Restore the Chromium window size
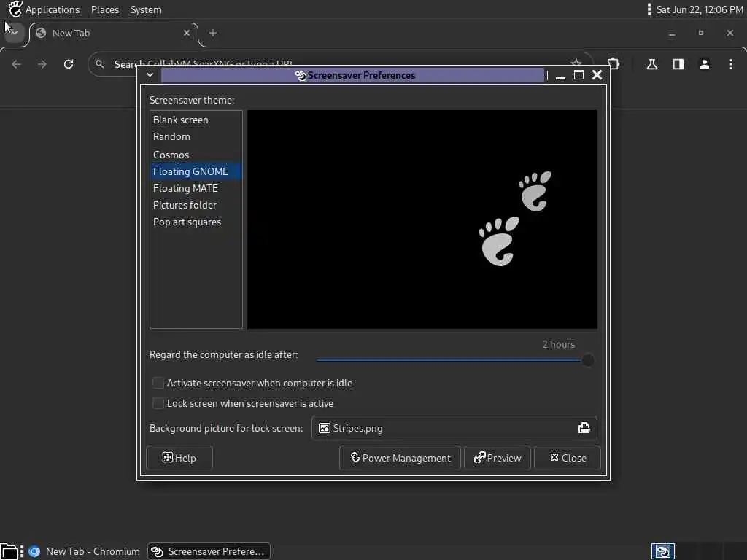This screenshot has height=560, width=747. (701, 33)
